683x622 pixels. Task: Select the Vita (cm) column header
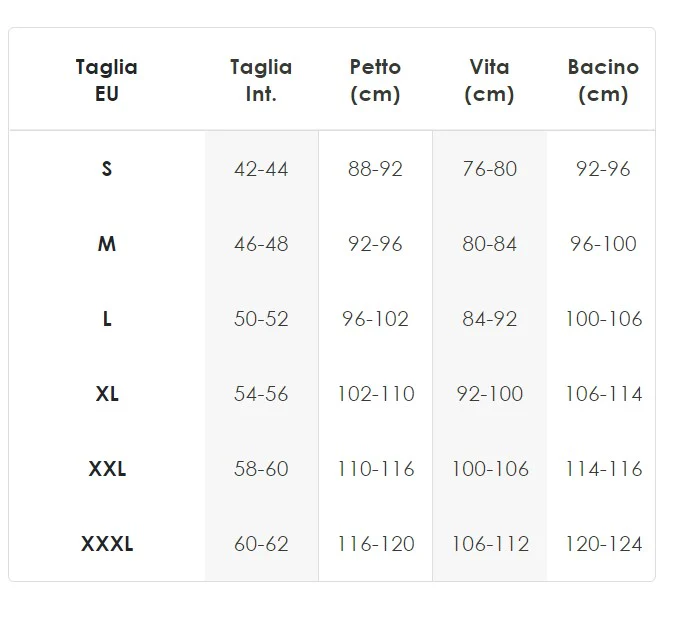click(x=489, y=81)
